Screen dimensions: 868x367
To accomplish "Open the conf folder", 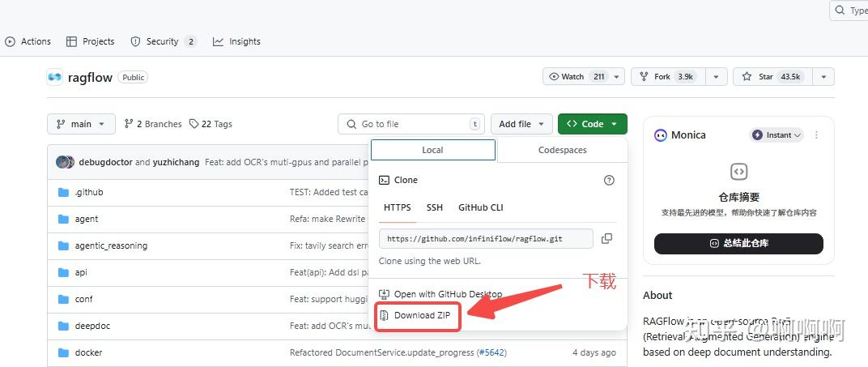I will click(83, 299).
